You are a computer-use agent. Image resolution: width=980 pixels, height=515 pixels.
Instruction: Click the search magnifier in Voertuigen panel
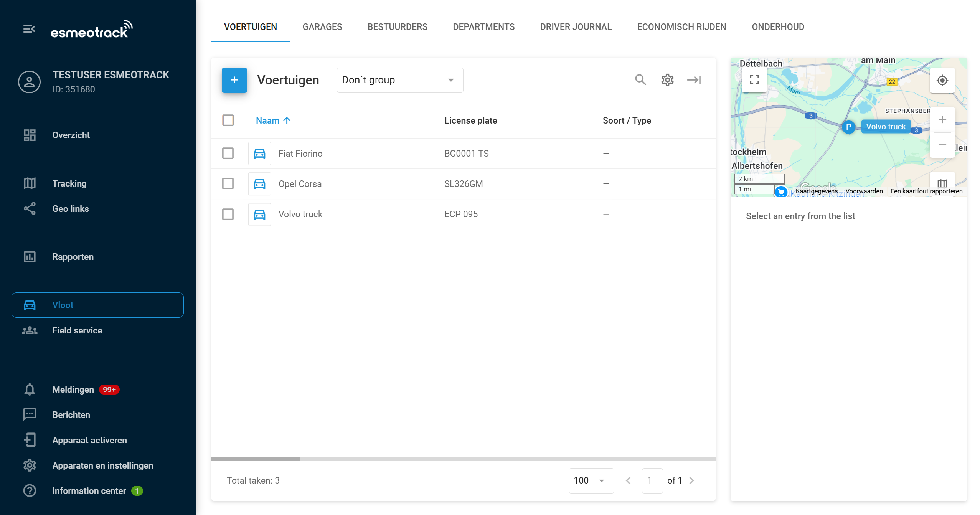pyautogui.click(x=640, y=80)
